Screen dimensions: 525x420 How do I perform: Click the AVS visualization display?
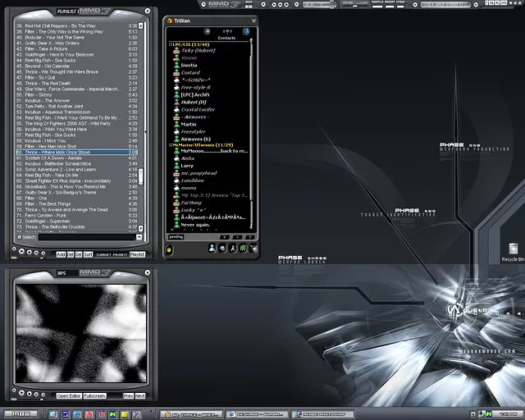[x=81, y=333]
